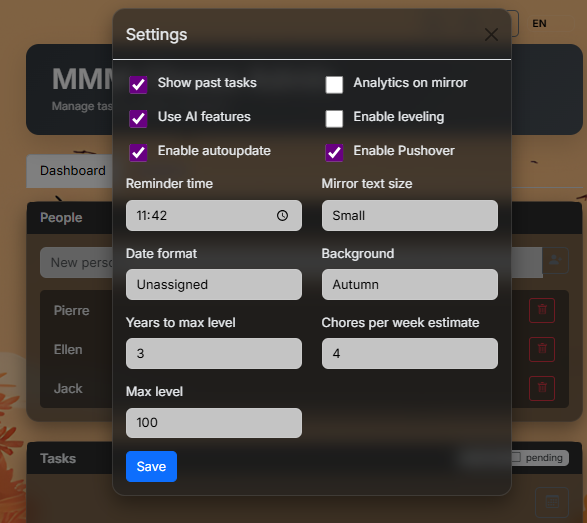Save the settings

tap(151, 466)
